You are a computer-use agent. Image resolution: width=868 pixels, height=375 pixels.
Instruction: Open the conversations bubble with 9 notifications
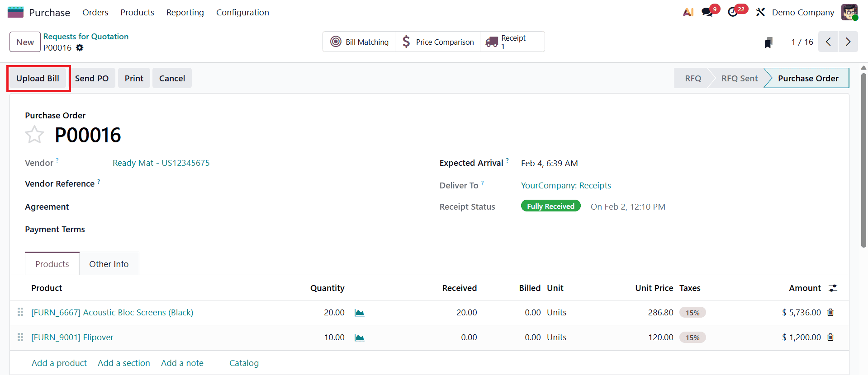[706, 12]
